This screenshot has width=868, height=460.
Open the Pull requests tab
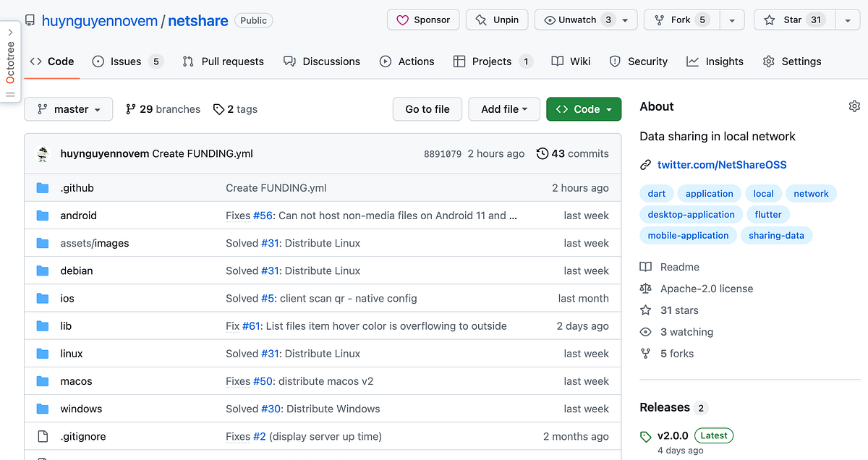(223, 61)
